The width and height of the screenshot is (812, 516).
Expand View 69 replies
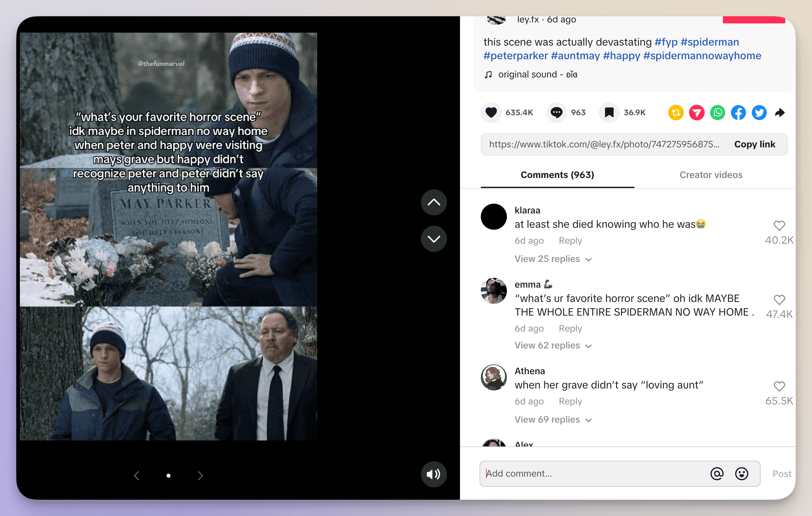click(x=553, y=420)
